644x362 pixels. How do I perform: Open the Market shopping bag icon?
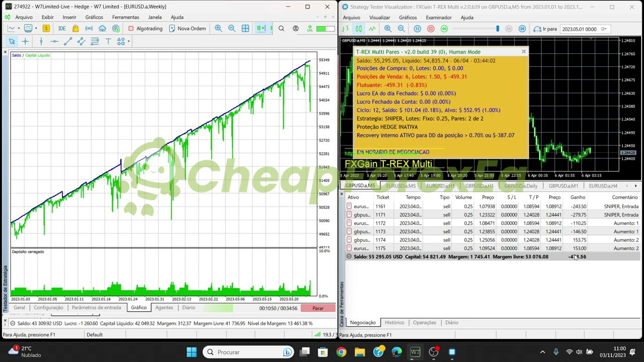tap(75, 29)
